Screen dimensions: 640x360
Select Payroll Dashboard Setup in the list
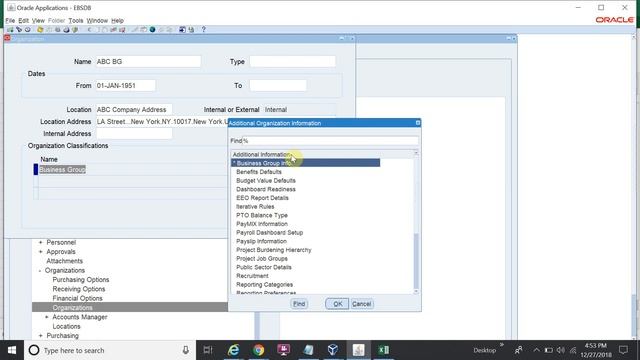point(269,233)
